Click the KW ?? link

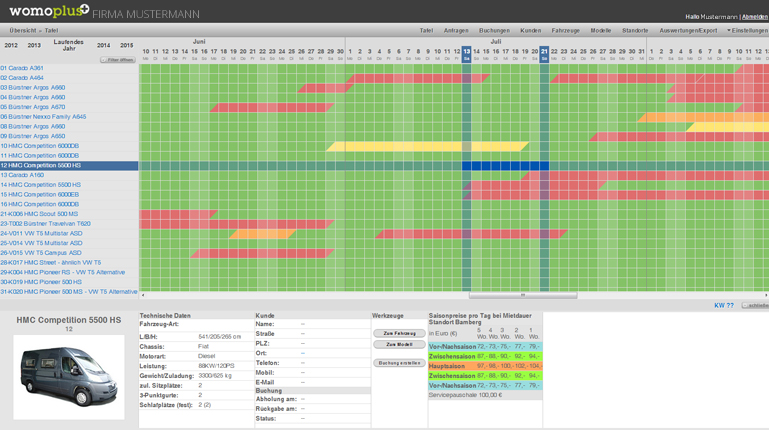point(724,305)
